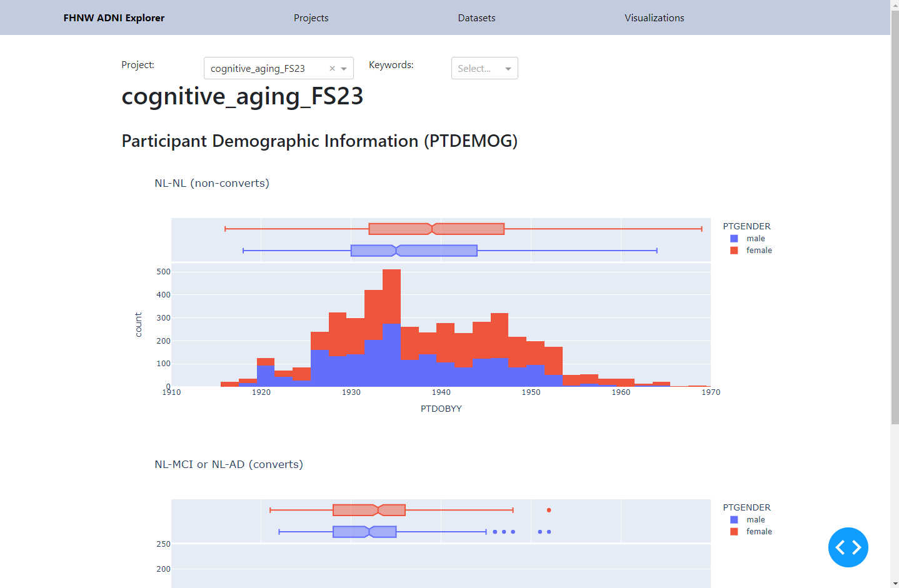This screenshot has height=588, width=899.
Task: Click the scrollbar up arrow
Action: tap(895, 4)
